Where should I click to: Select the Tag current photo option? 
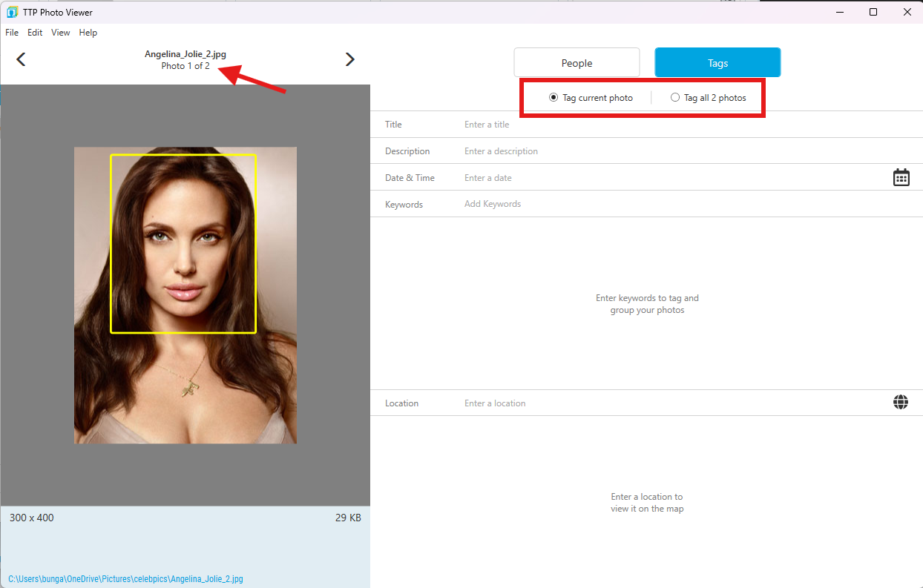click(x=554, y=98)
